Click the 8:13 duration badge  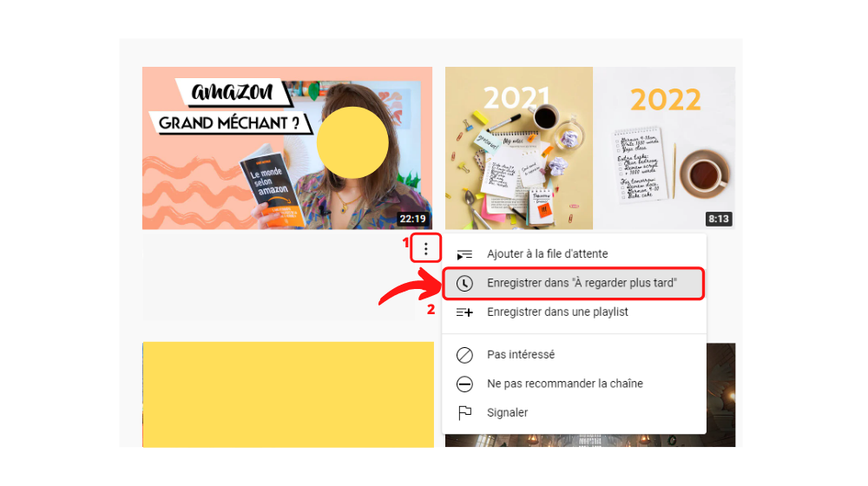click(x=719, y=219)
